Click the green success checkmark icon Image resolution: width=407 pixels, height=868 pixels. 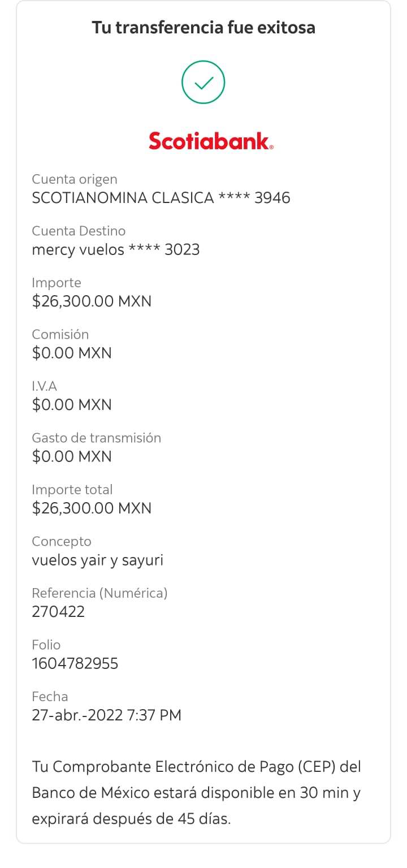tap(203, 83)
